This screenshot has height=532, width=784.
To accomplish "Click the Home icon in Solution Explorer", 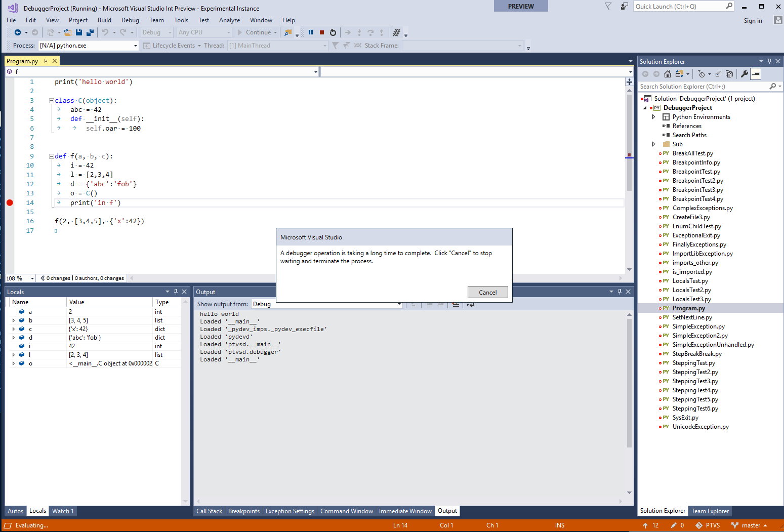I will tap(667, 73).
